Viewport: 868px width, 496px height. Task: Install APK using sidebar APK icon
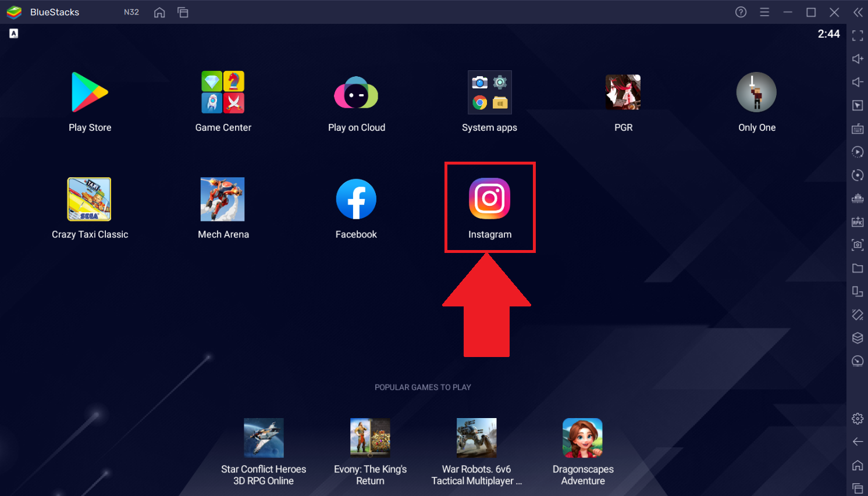point(858,222)
